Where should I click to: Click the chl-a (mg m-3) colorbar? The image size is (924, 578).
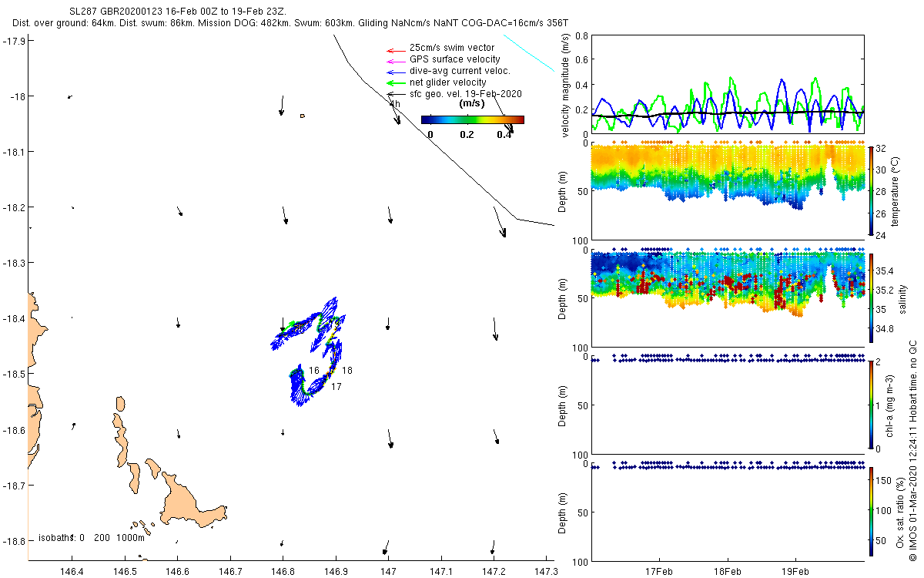point(871,405)
